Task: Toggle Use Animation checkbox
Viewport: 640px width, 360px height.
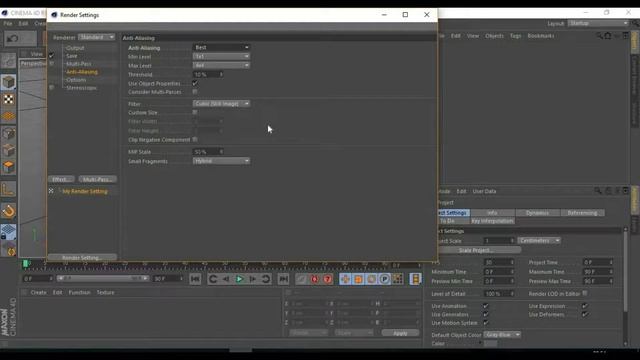Action: pyautogui.click(x=486, y=306)
